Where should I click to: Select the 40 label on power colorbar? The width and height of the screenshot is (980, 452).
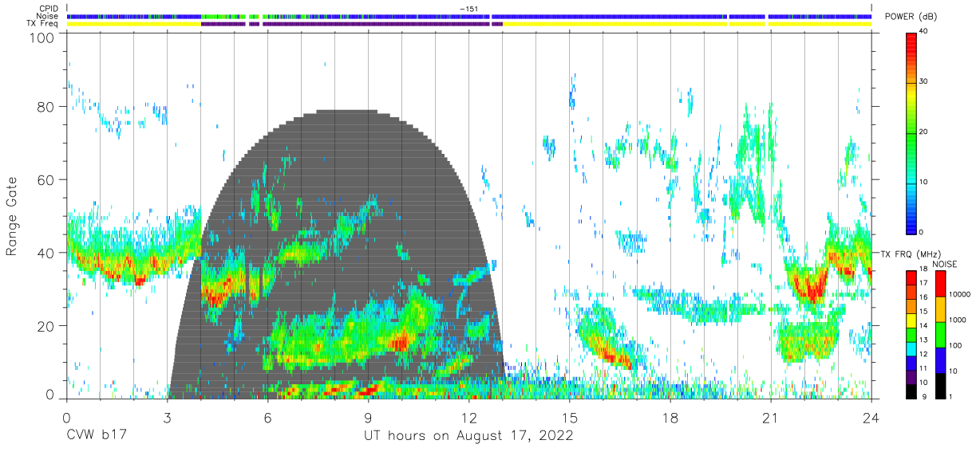[924, 32]
